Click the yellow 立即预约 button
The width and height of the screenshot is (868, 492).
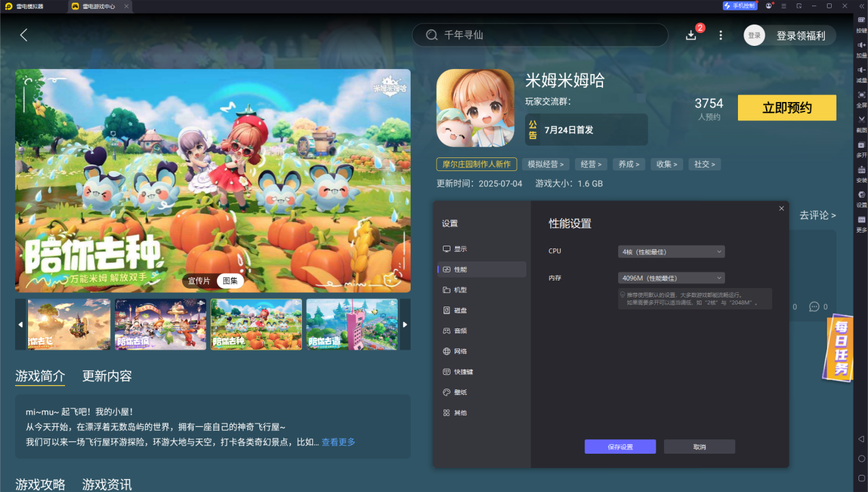coord(787,108)
